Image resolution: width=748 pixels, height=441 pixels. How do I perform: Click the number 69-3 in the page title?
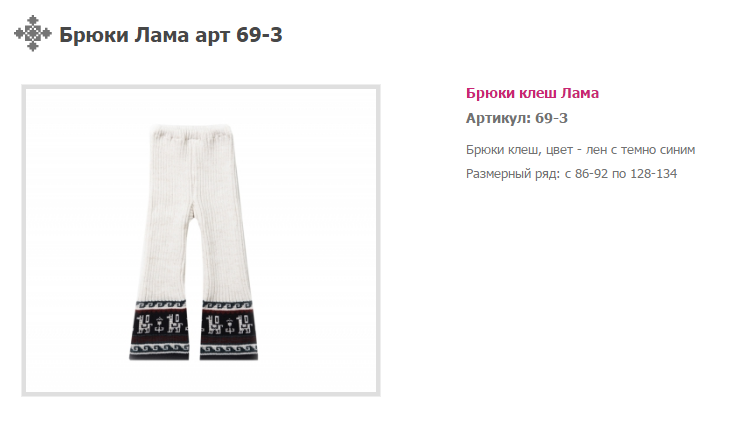pos(259,35)
